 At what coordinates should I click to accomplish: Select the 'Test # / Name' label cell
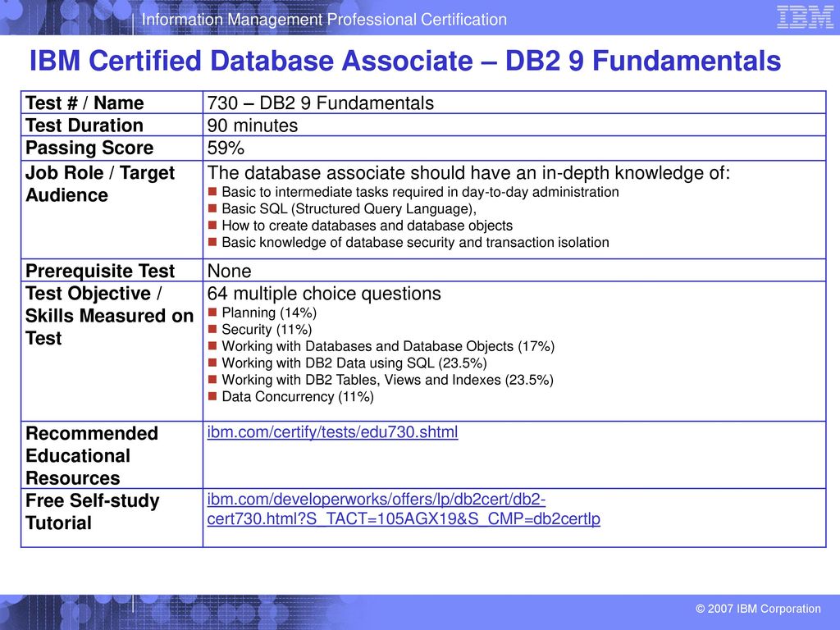[112, 103]
